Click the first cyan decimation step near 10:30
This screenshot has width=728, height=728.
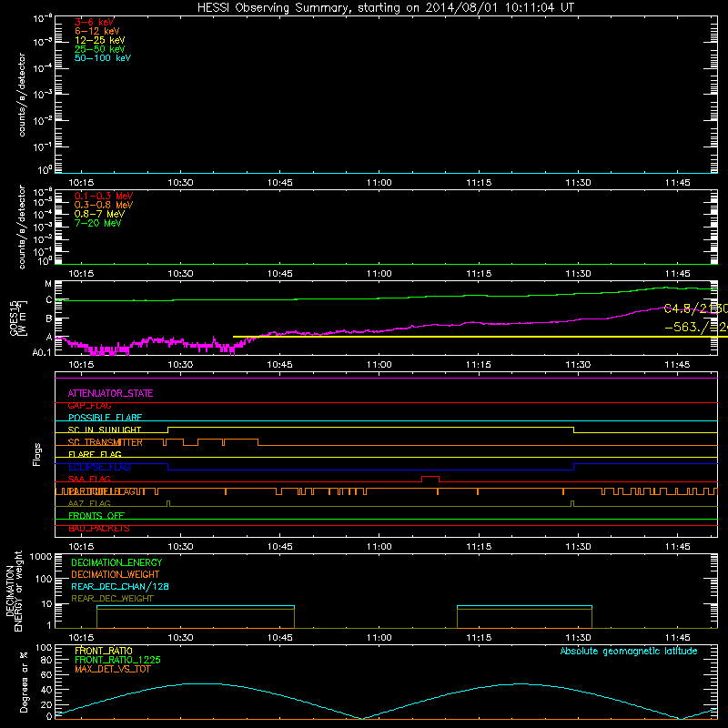(x=196, y=606)
